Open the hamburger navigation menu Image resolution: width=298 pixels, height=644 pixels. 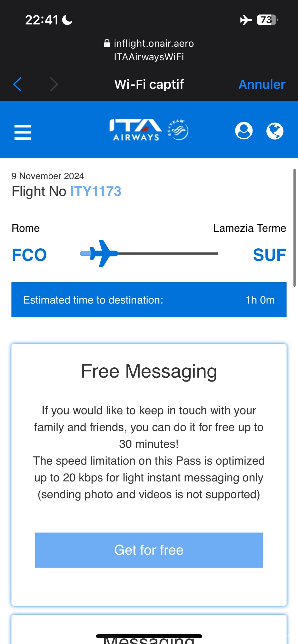point(23,132)
